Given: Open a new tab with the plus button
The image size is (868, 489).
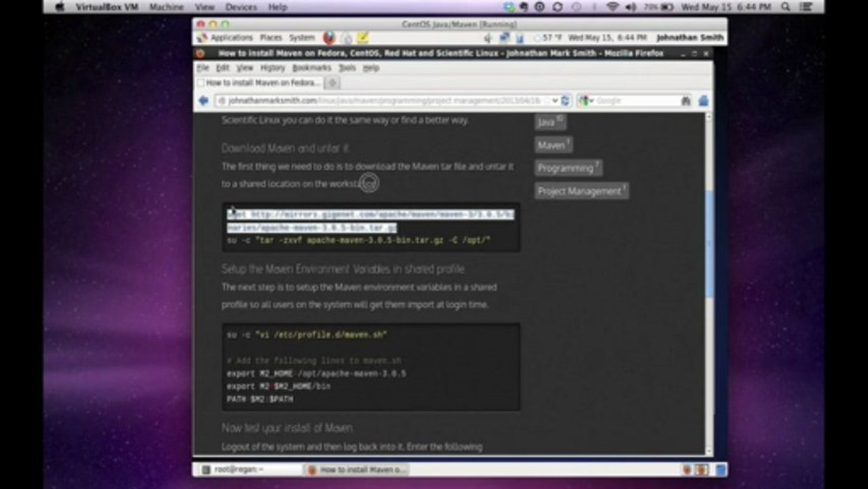Looking at the screenshot, I should tap(333, 82).
